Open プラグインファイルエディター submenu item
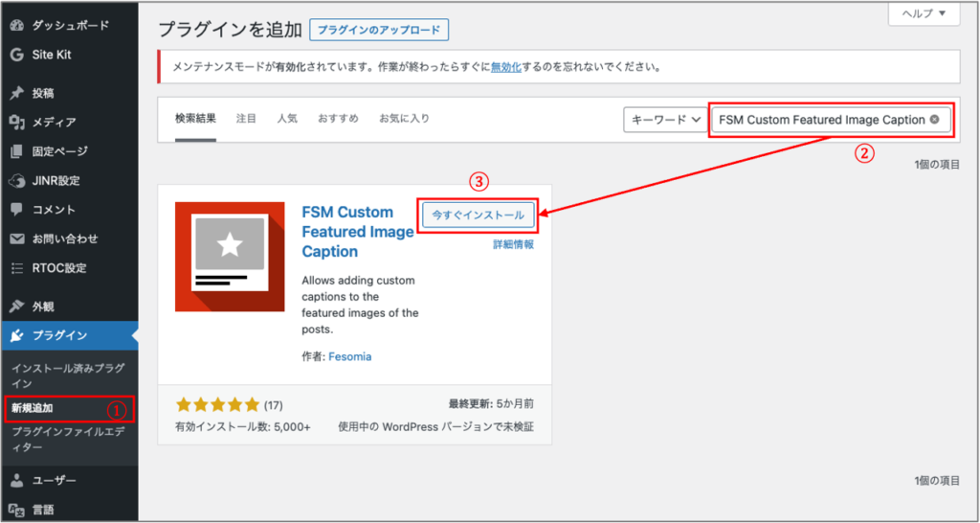Image resolution: width=980 pixels, height=523 pixels. (x=70, y=441)
